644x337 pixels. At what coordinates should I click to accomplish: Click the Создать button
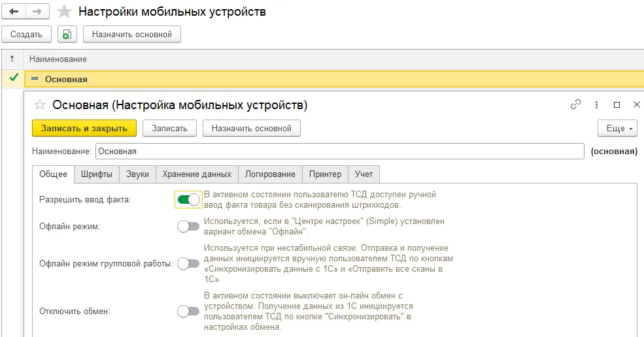pos(26,35)
